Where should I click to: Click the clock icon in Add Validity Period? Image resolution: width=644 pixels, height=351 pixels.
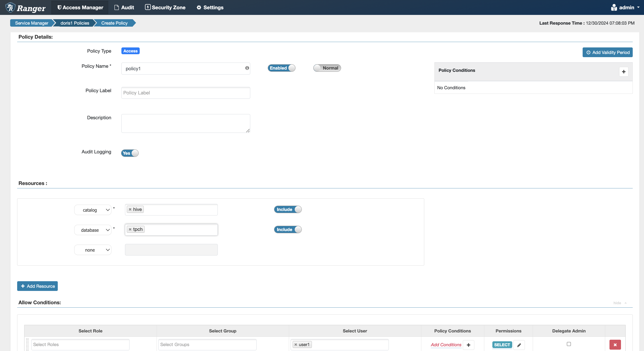[588, 52]
